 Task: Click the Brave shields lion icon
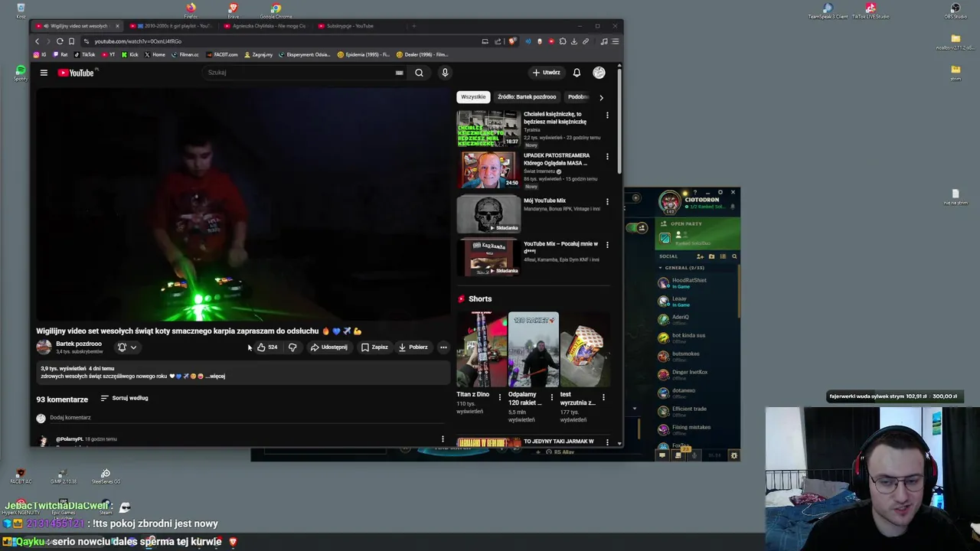[512, 41]
